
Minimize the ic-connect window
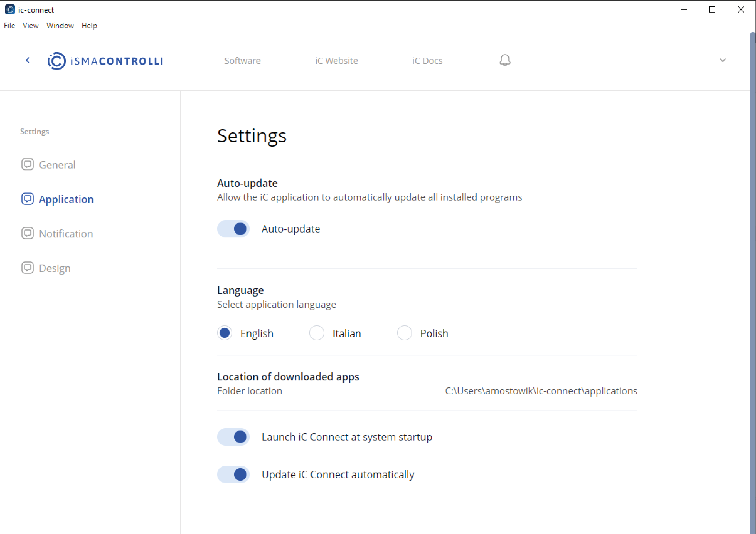(684, 10)
